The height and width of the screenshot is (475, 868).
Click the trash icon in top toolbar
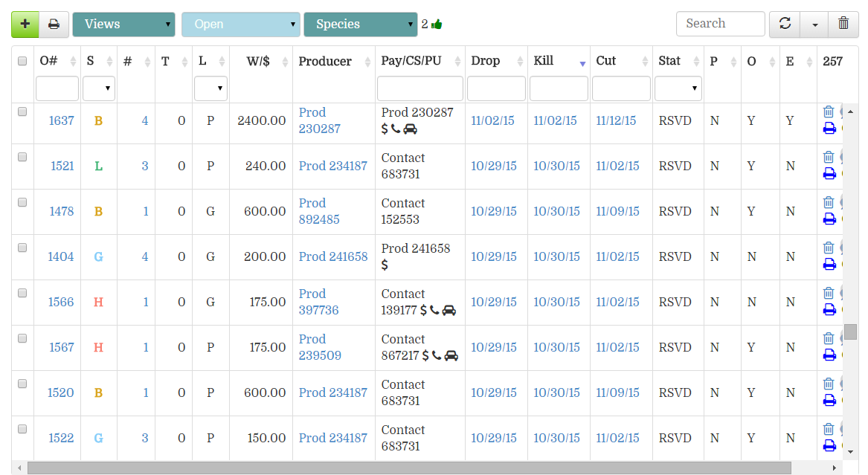pos(843,24)
